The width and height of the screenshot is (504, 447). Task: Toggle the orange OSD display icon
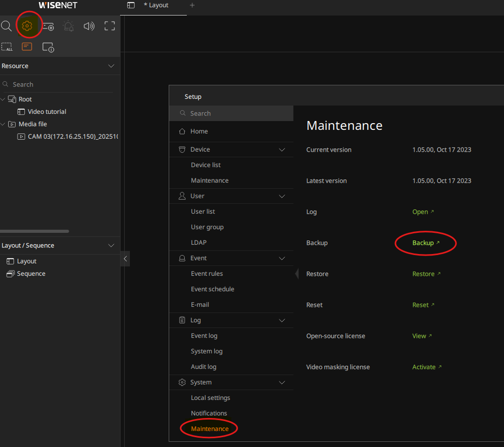click(27, 47)
